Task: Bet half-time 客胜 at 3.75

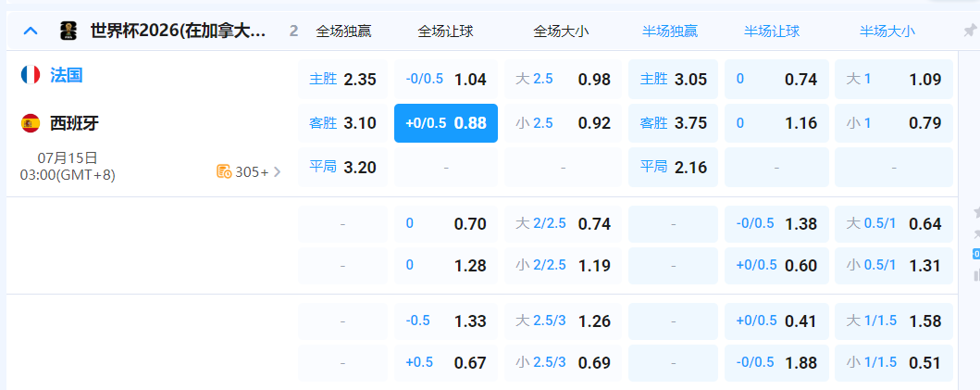Action: pos(673,123)
